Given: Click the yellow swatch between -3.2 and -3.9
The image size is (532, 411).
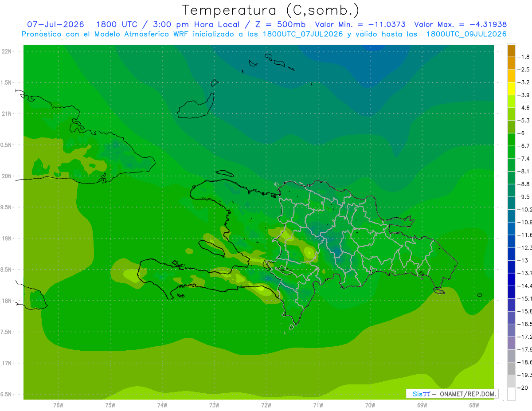Looking at the screenshot, I should click(x=511, y=89).
